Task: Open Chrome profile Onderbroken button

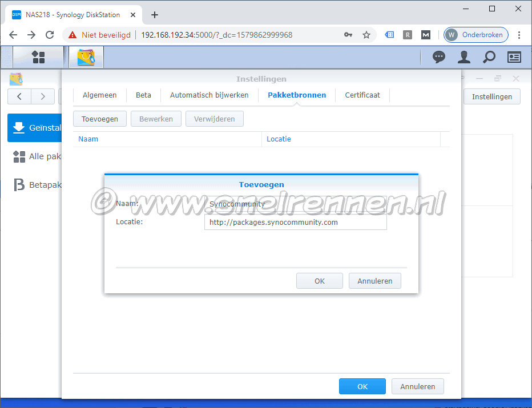Action: 475,35
